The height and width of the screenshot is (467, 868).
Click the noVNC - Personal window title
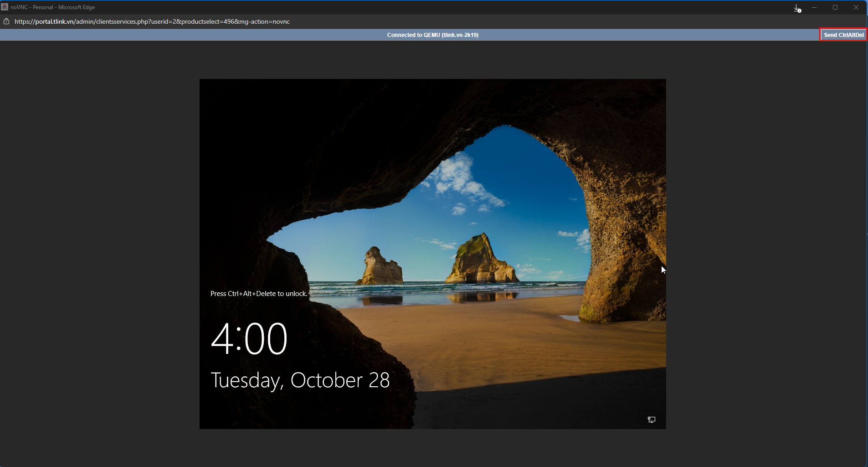pyautogui.click(x=52, y=7)
